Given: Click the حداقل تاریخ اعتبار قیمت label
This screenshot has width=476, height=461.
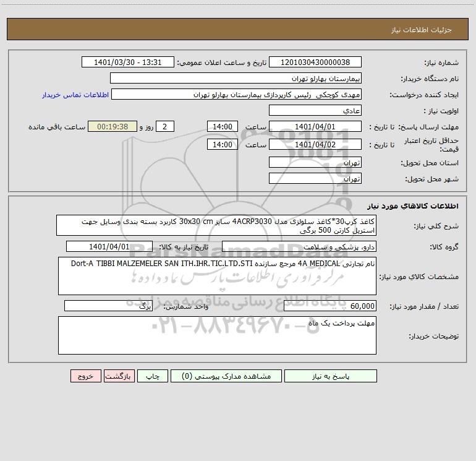Looking at the screenshot, I should click(431, 145).
